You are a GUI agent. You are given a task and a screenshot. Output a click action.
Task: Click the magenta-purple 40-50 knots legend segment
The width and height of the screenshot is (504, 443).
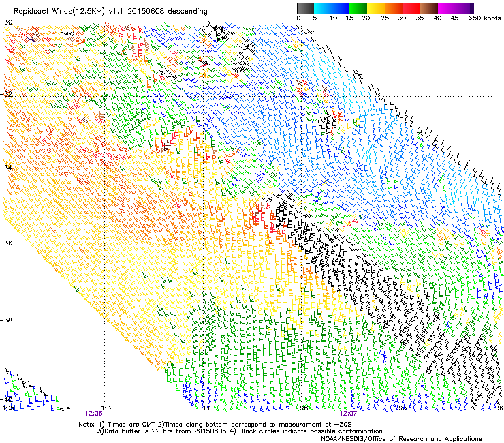pos(456,8)
